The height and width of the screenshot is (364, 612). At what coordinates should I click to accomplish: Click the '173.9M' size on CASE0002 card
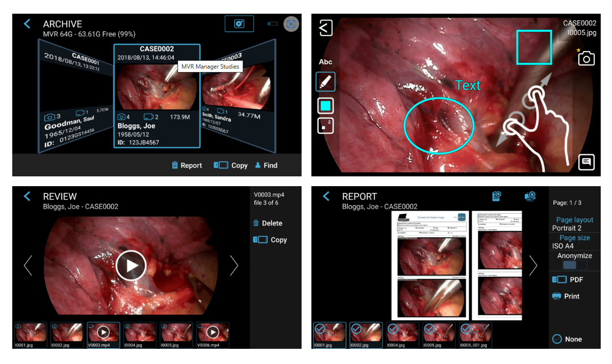tap(180, 118)
